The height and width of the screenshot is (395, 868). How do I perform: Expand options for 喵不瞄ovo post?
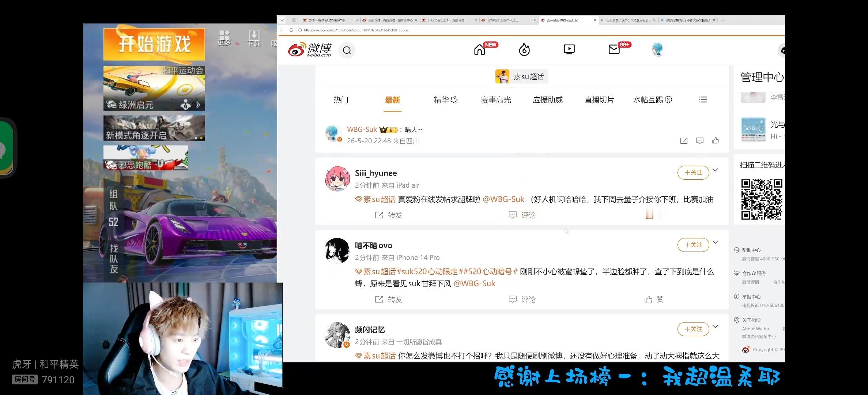(716, 242)
